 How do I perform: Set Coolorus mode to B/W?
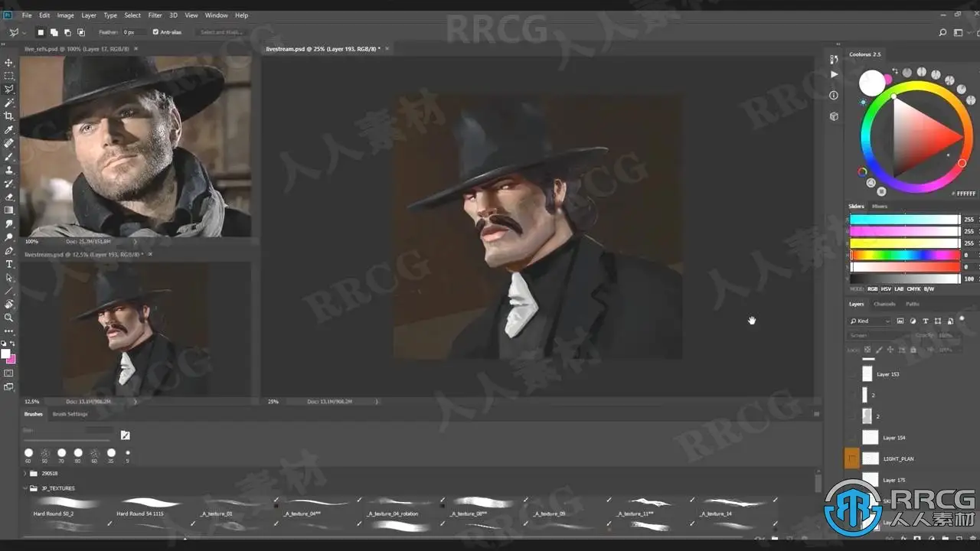click(x=929, y=289)
